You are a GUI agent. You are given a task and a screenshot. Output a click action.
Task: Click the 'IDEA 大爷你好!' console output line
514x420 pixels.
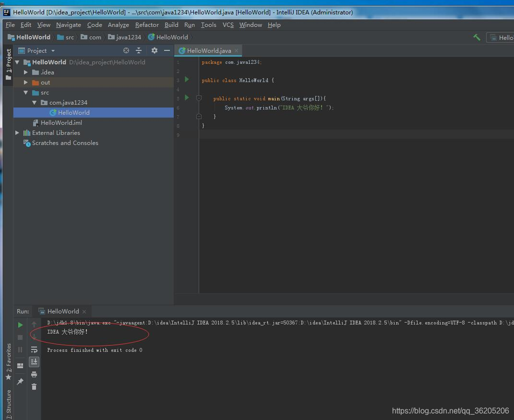[x=68, y=332]
